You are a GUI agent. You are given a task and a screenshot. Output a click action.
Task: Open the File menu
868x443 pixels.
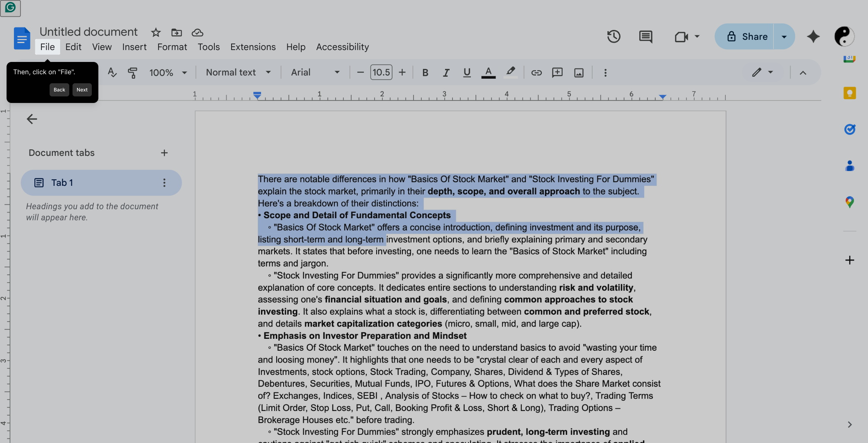(48, 47)
